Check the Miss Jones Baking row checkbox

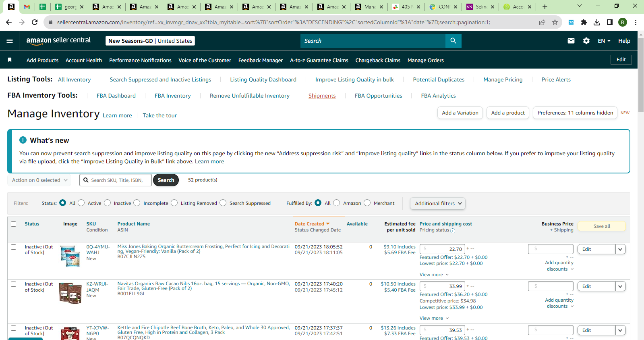(x=14, y=247)
